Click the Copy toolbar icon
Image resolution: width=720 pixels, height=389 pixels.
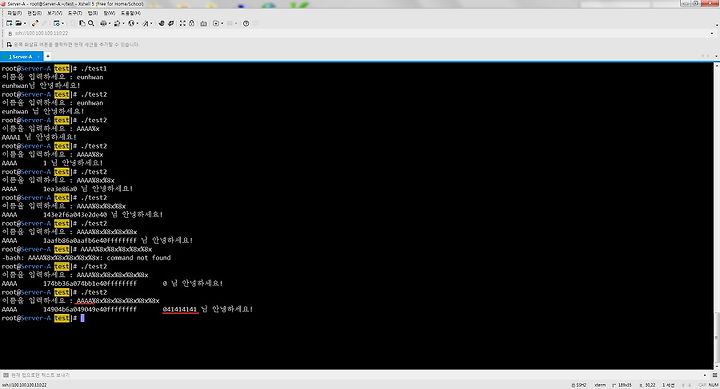[82, 23]
